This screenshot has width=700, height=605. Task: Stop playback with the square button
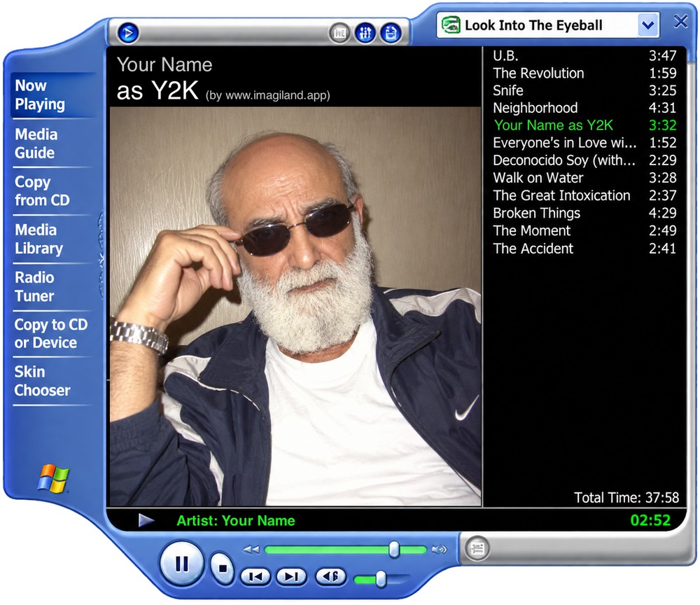(x=223, y=568)
